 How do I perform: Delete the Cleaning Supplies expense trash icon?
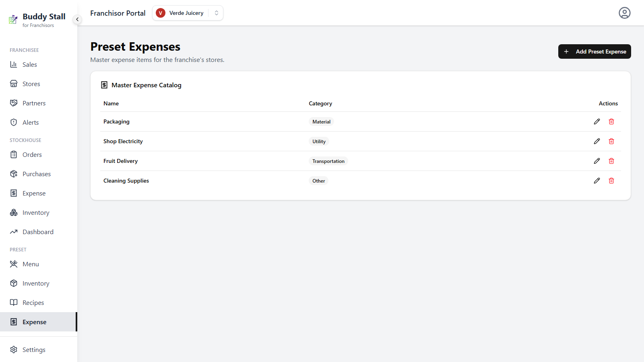611,181
